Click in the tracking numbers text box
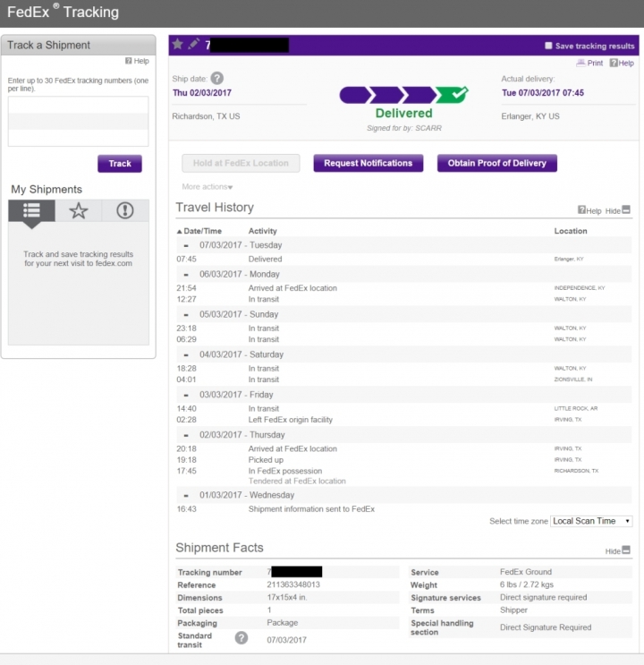 click(x=78, y=122)
